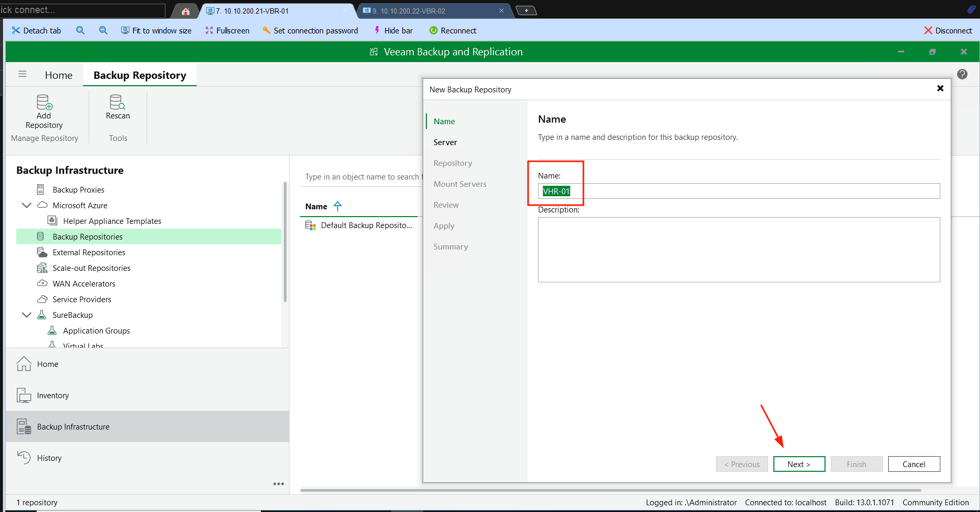
Task: Click Reconnect in the connection bar
Action: [x=452, y=30]
